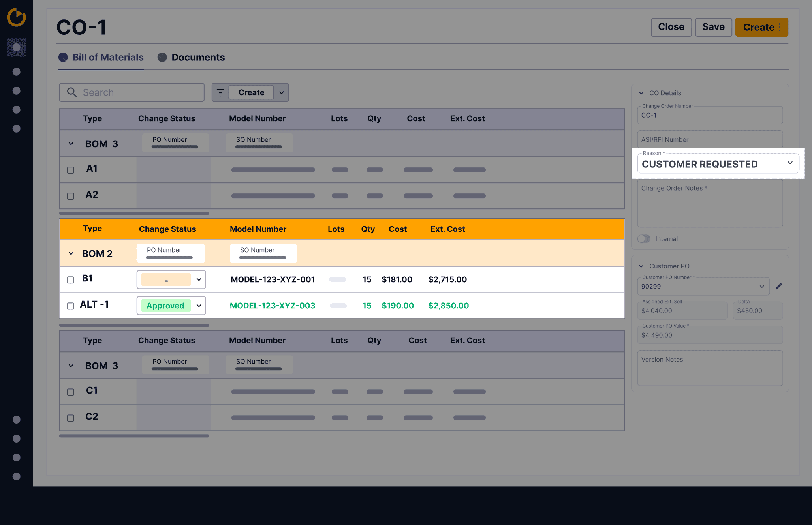Check the B1 row checkbox
Screen dimensions: 812x525
[71, 280]
